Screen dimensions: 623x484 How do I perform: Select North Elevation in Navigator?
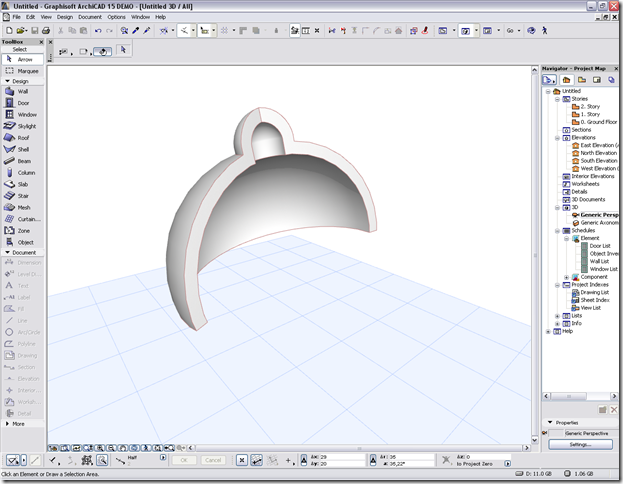(599, 153)
